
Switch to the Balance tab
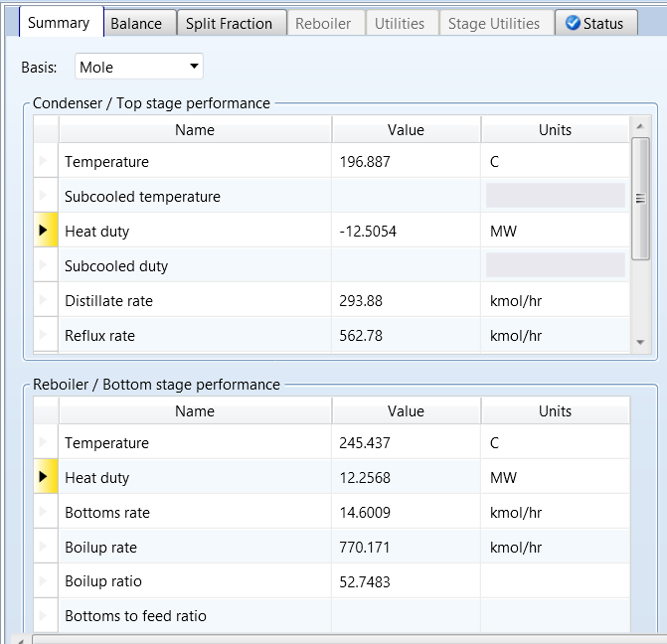coord(136,24)
